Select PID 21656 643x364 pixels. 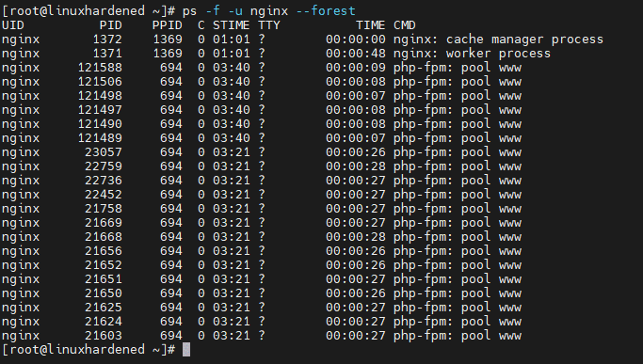(x=104, y=251)
